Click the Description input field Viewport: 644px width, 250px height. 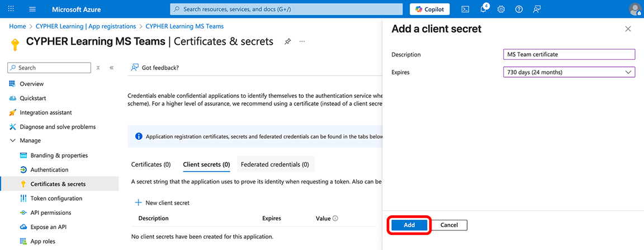tap(569, 54)
